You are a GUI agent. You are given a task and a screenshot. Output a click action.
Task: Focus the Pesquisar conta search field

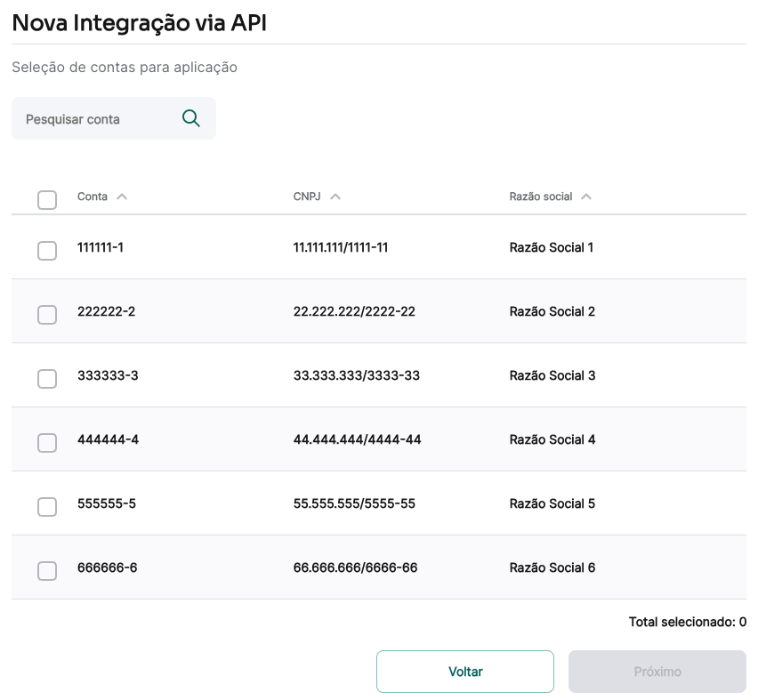pos(98,119)
